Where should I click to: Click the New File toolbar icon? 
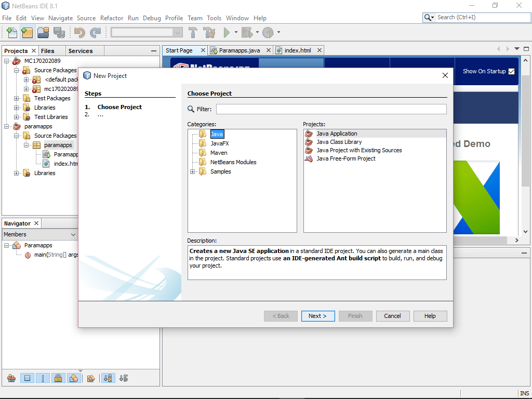[12, 33]
